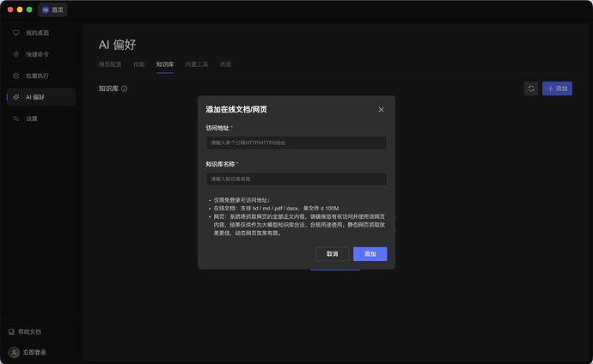The image size is (593, 364).
Task: Switch to the 高级 tab
Action: coord(225,64)
